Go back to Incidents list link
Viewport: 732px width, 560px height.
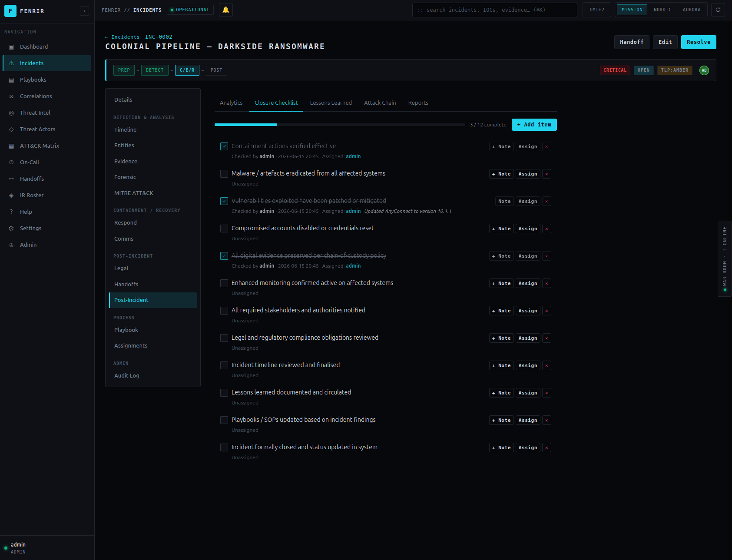pyautogui.click(x=123, y=37)
